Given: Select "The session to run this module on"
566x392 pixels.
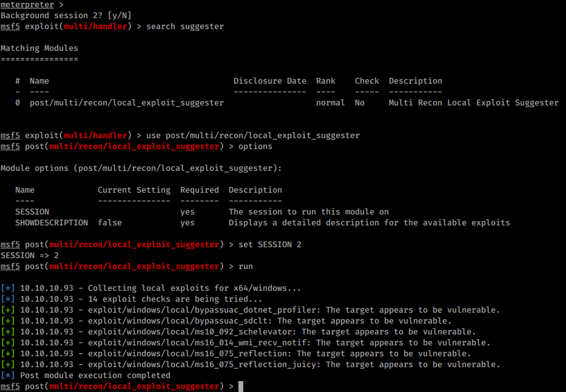Looking at the screenshot, I should (x=309, y=211).
